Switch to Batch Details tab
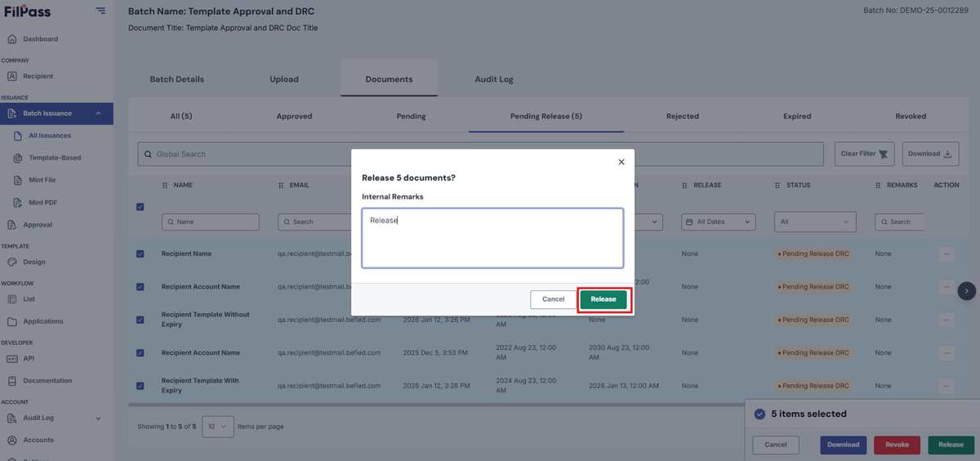 (176, 79)
